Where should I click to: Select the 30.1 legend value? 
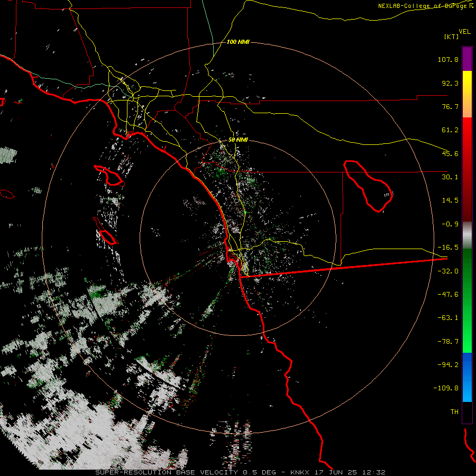tap(450, 177)
